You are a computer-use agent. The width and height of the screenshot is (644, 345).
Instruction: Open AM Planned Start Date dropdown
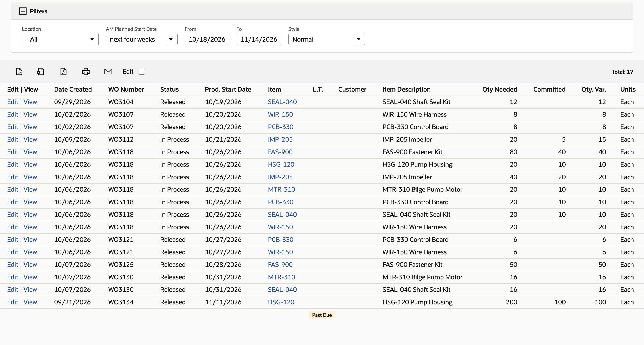(x=142, y=39)
